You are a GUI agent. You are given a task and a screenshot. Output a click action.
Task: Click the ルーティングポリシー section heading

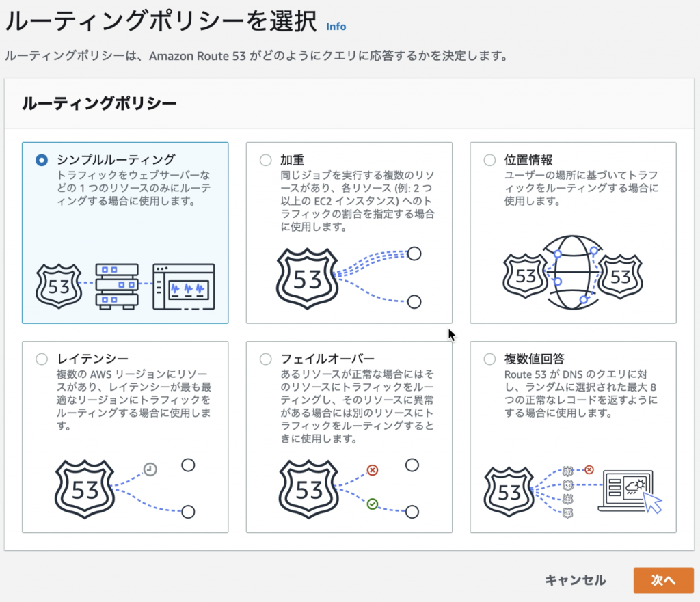point(99,104)
